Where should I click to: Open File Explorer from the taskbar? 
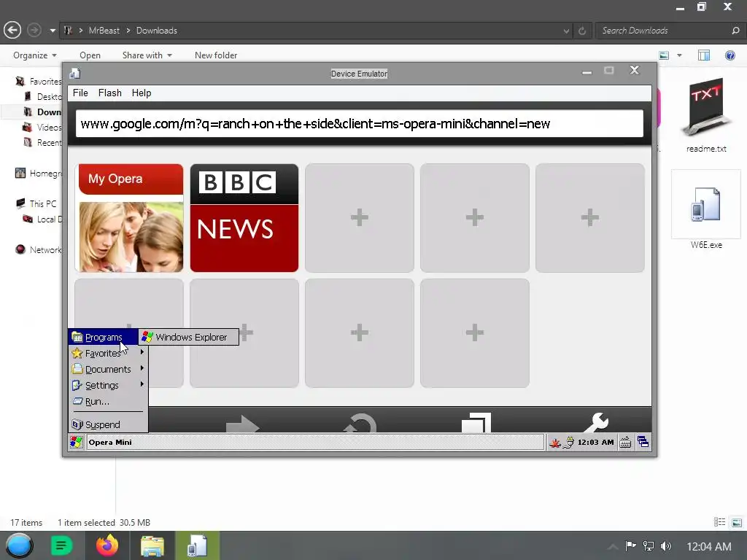point(152,546)
